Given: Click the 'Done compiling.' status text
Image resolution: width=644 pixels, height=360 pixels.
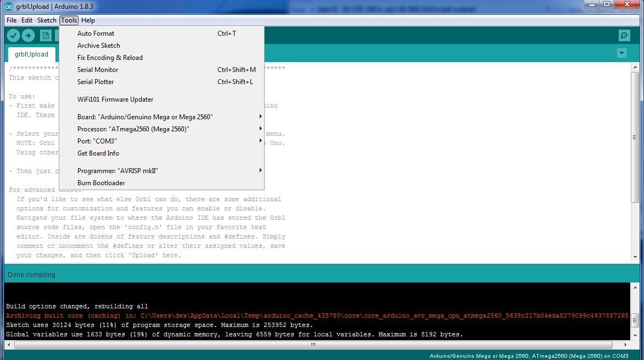Looking at the screenshot, I should click(x=32, y=274).
